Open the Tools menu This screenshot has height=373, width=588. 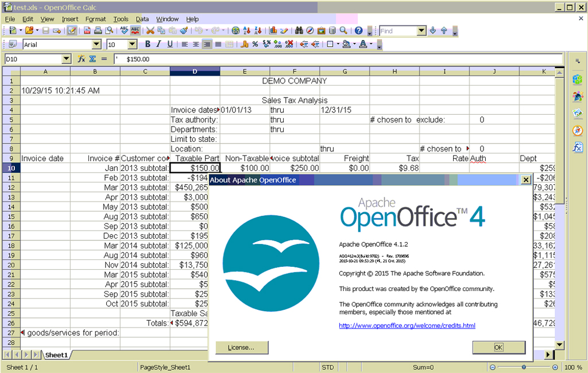pyautogui.click(x=121, y=19)
